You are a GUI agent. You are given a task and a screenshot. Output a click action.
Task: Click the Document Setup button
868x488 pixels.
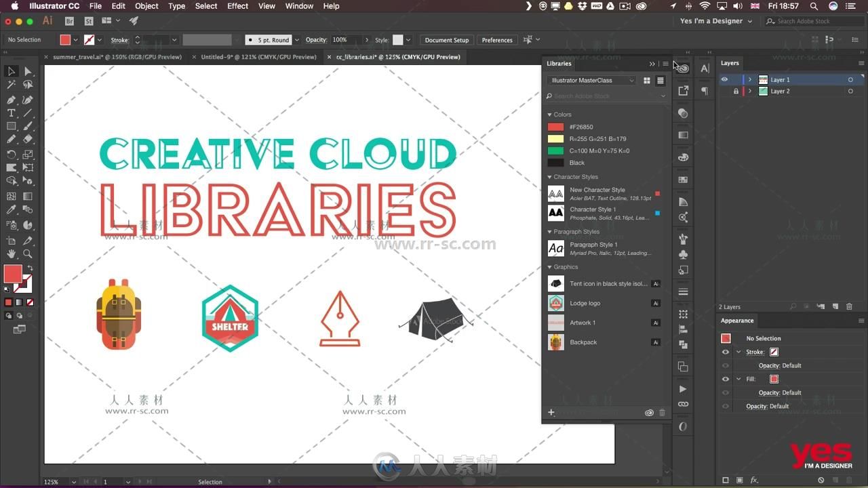[446, 40]
